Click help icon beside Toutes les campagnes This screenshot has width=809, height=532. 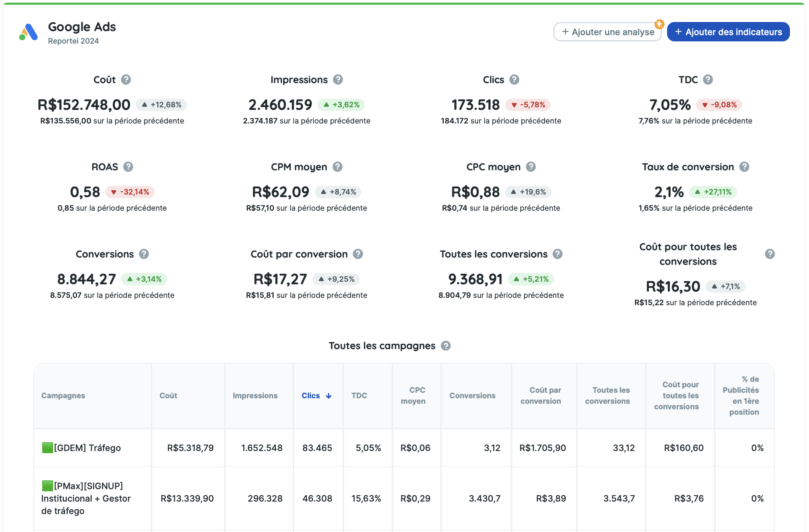[x=446, y=346]
